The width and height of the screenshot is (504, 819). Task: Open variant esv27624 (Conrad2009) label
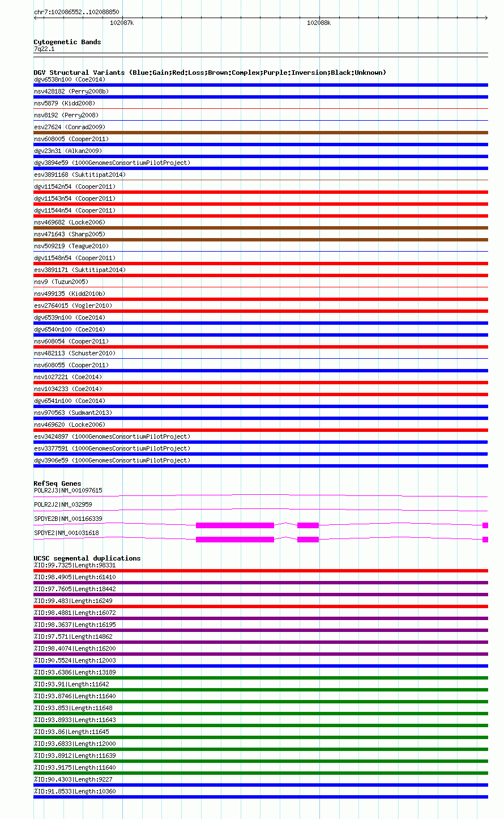point(70,127)
